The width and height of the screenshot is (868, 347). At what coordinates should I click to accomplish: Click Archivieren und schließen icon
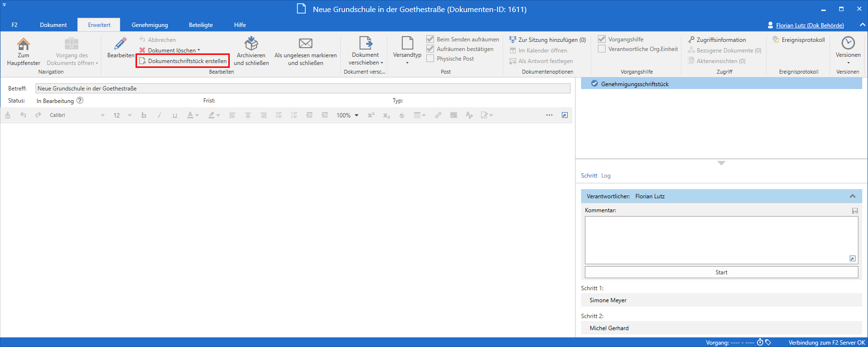251,44
